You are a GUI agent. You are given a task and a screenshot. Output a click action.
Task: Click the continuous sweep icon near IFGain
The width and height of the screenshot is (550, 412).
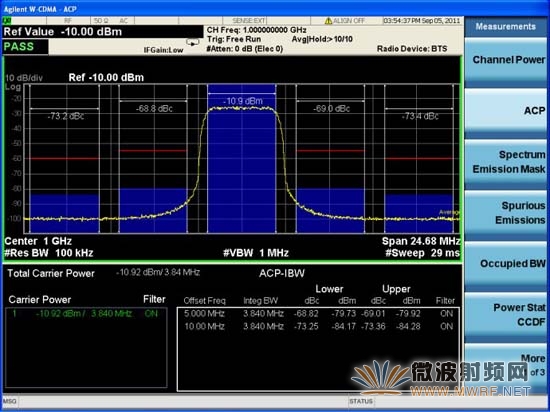[x=193, y=42]
